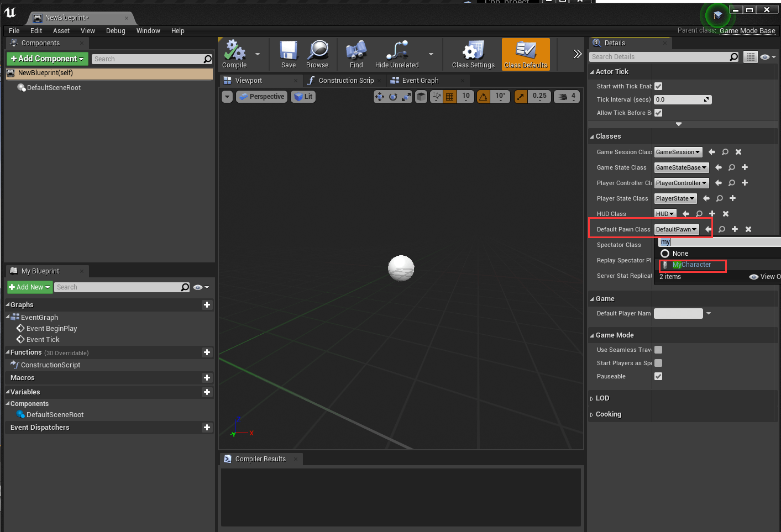Switch viewport Perspective mode button
Screen dimensions: 781x532
pyautogui.click(x=261, y=97)
